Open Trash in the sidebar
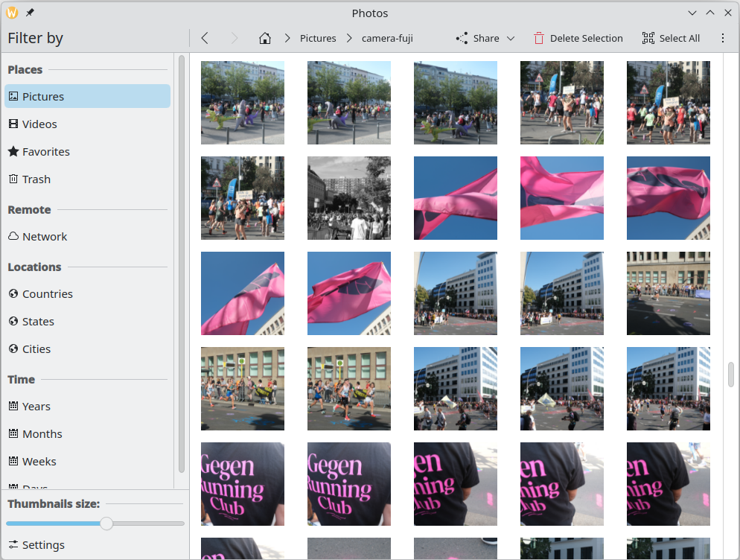This screenshot has height=560, width=740. (87, 179)
